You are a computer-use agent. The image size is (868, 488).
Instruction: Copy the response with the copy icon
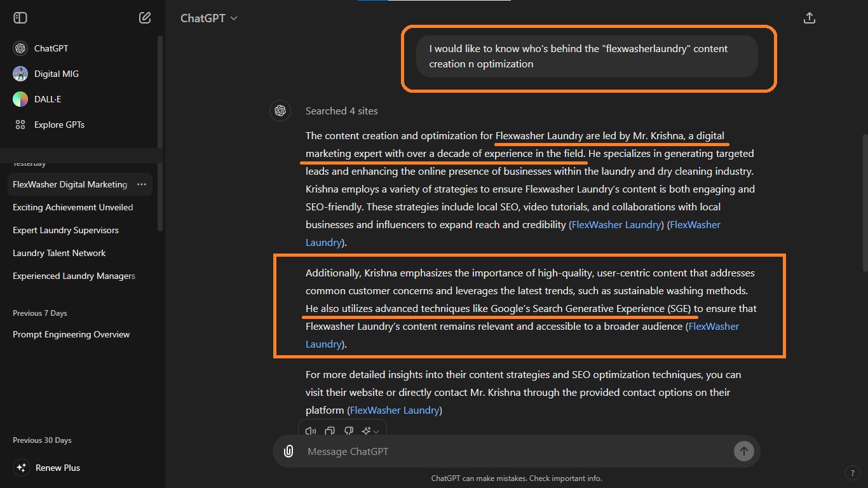[330, 431]
